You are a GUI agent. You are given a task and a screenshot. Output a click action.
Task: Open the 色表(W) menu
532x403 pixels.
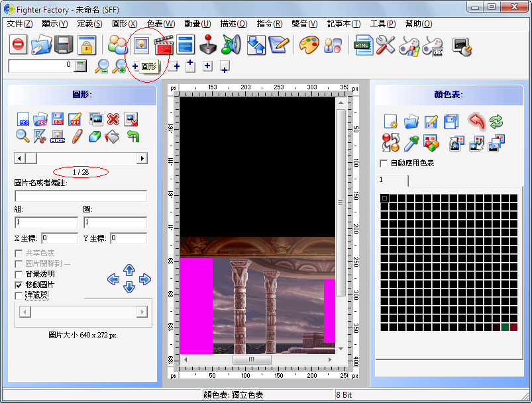(161, 24)
